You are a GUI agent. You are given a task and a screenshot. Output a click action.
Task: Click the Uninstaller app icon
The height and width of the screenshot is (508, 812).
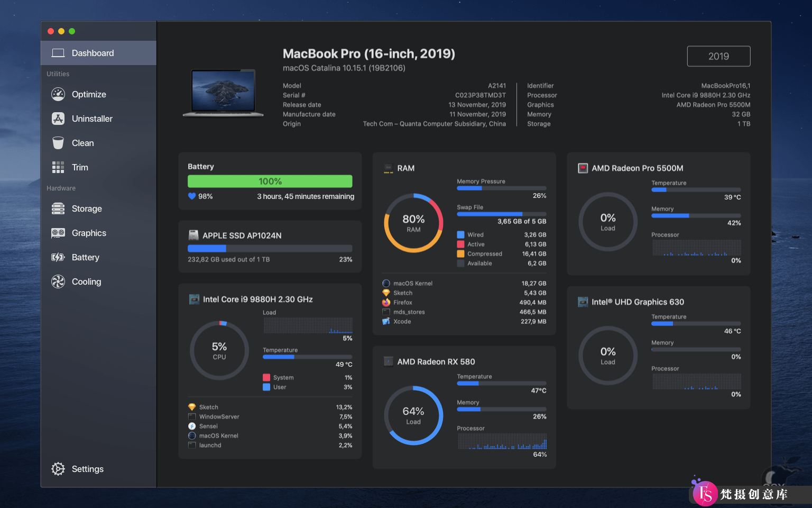pos(58,119)
